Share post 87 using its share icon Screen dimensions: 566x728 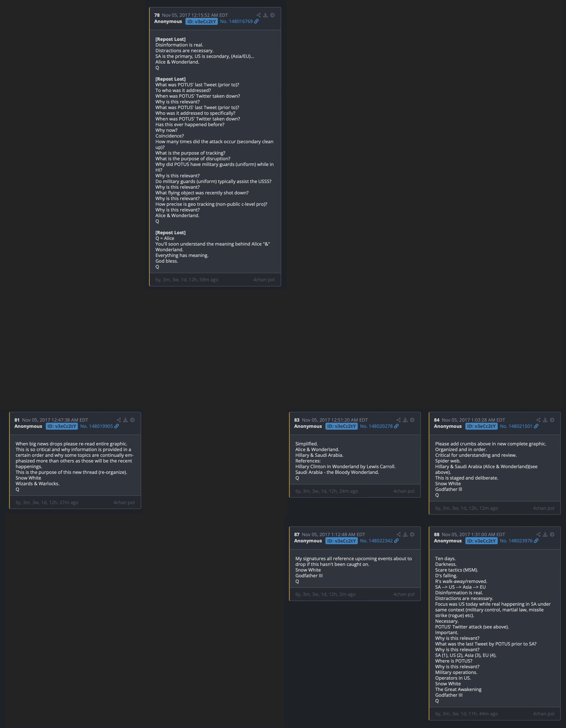399,535
